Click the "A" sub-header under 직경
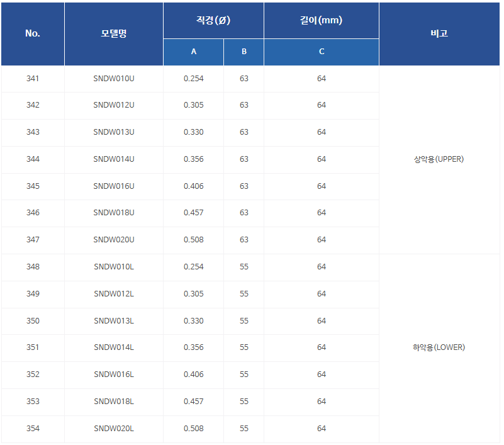 pos(194,52)
